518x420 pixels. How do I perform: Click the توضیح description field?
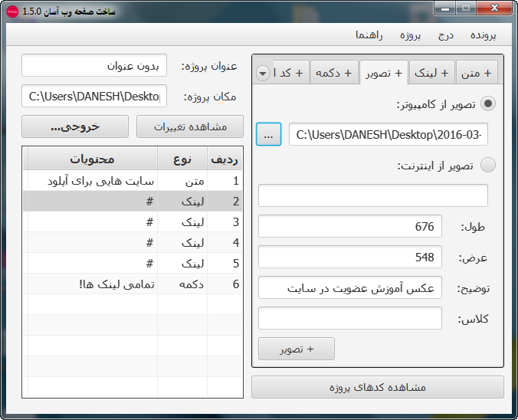click(350, 287)
